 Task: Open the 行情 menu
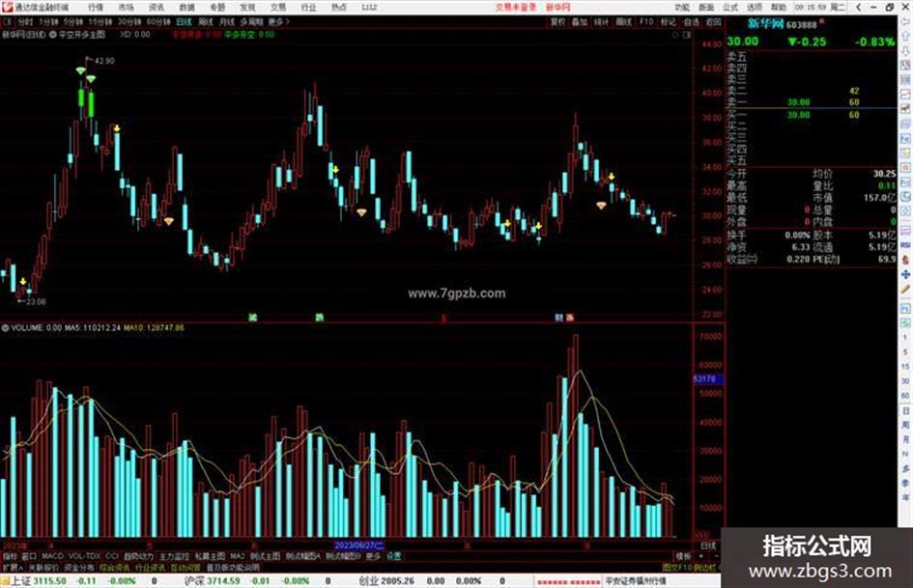pos(96,7)
